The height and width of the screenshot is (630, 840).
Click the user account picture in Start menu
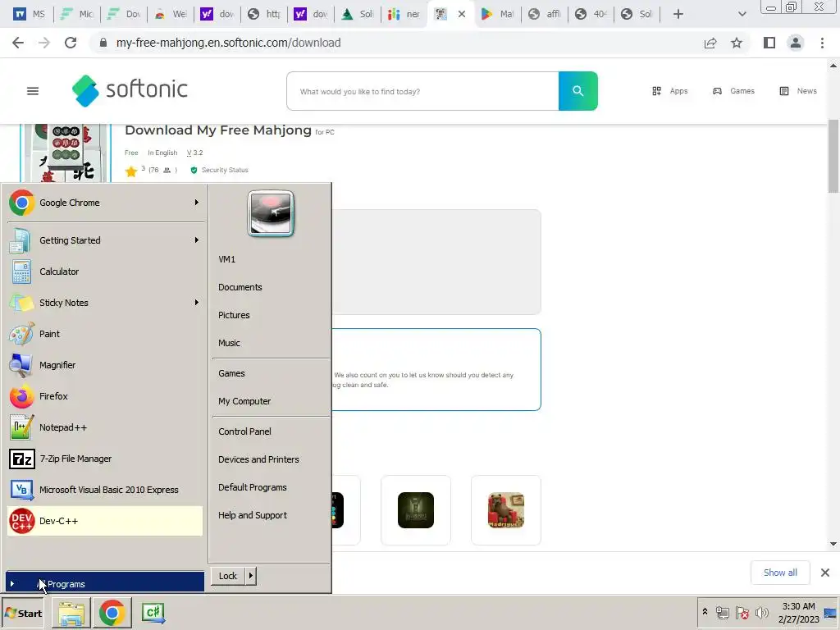(x=271, y=213)
